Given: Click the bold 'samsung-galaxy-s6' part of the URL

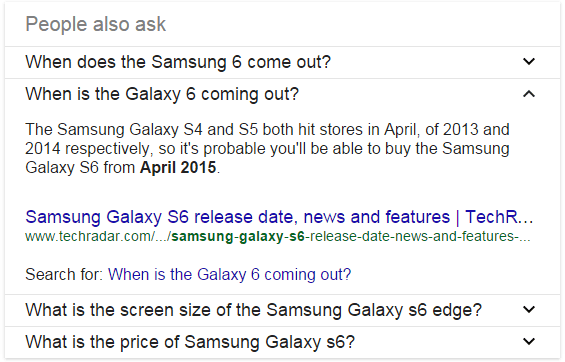Looking at the screenshot, I should pos(238,236).
